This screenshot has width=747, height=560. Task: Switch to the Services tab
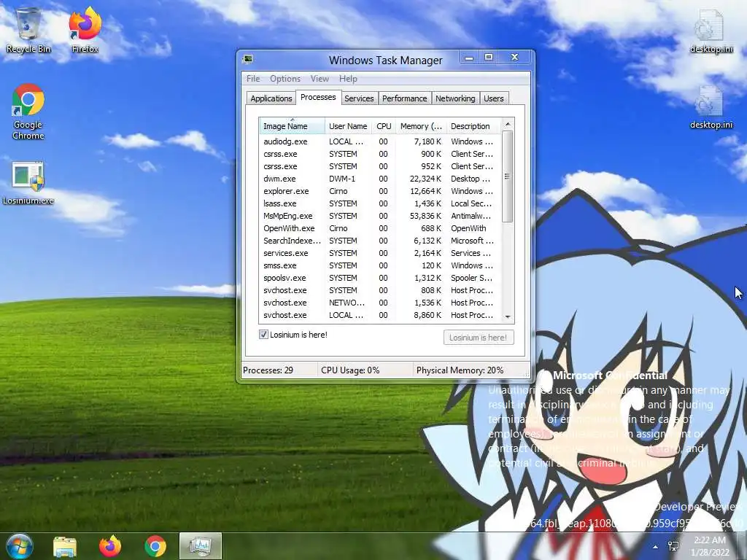tap(359, 98)
